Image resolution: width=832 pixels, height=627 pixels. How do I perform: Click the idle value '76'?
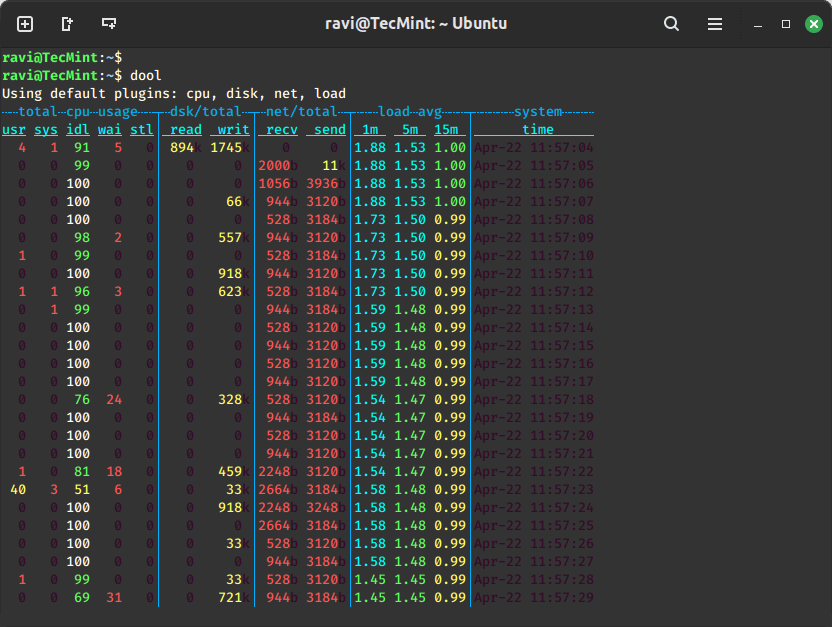[x=82, y=399]
